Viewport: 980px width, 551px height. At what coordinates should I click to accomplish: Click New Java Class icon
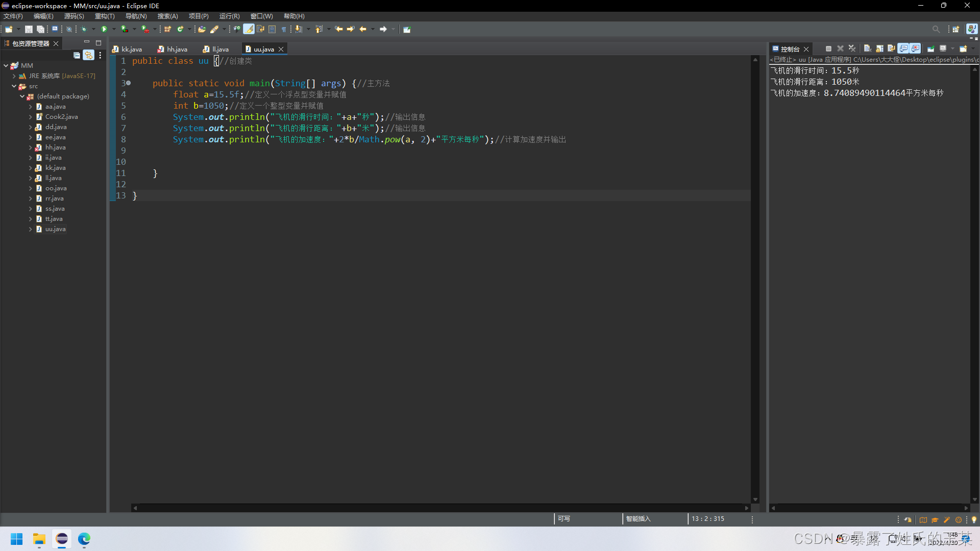coord(180,29)
